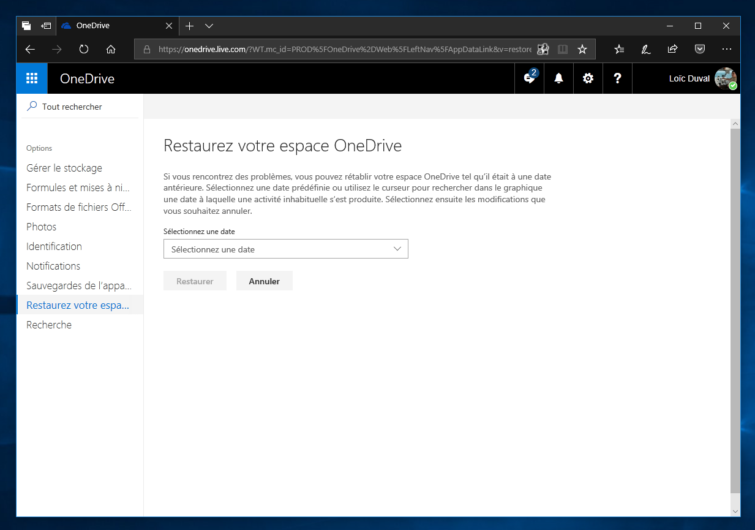Click the browser forward arrow
Screen dimensions: 755x530
point(57,49)
